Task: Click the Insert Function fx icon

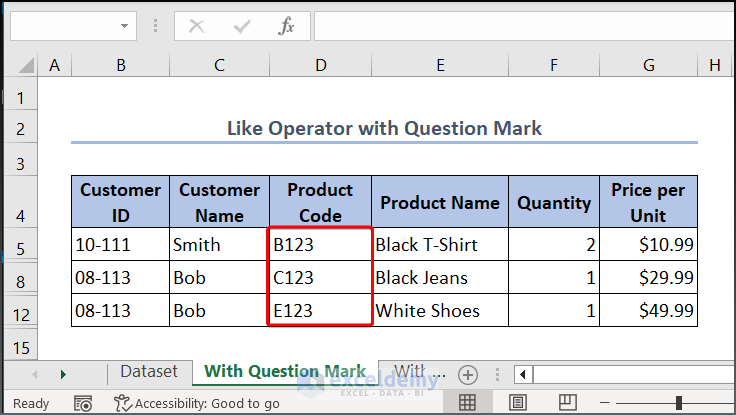Action: pos(286,26)
